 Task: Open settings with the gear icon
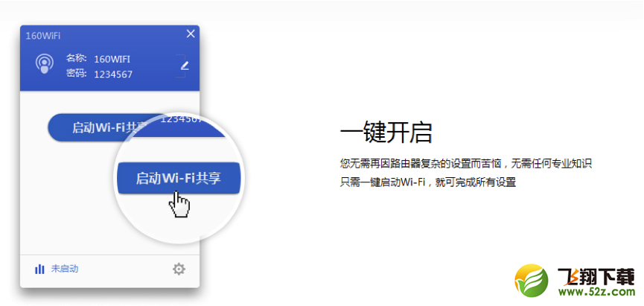tap(179, 270)
